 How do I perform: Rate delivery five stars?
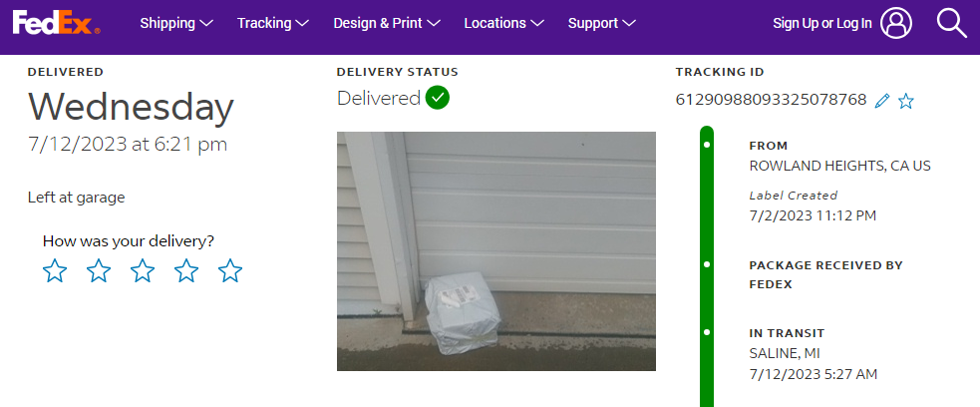coord(230,270)
